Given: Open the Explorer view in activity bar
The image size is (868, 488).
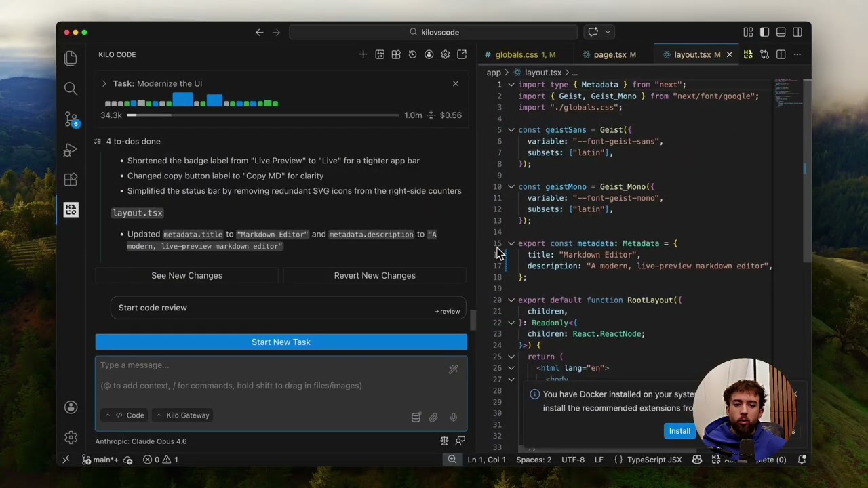Looking at the screenshot, I should coord(71,58).
